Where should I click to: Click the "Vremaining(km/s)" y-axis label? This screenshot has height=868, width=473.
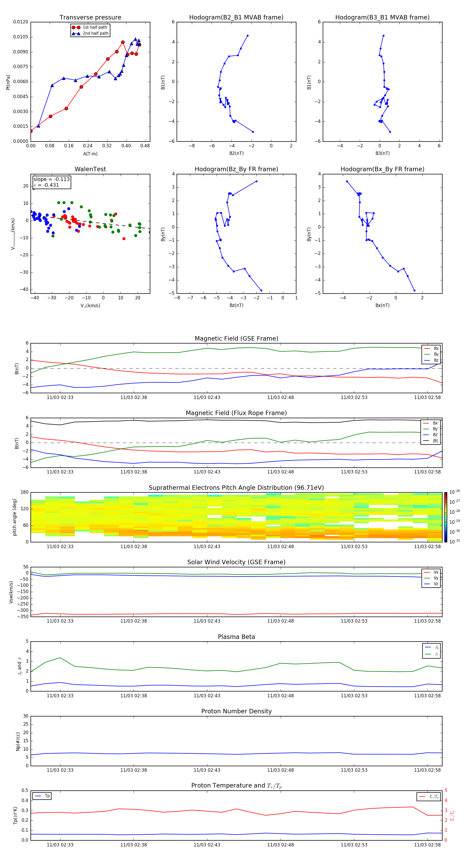click(x=13, y=234)
